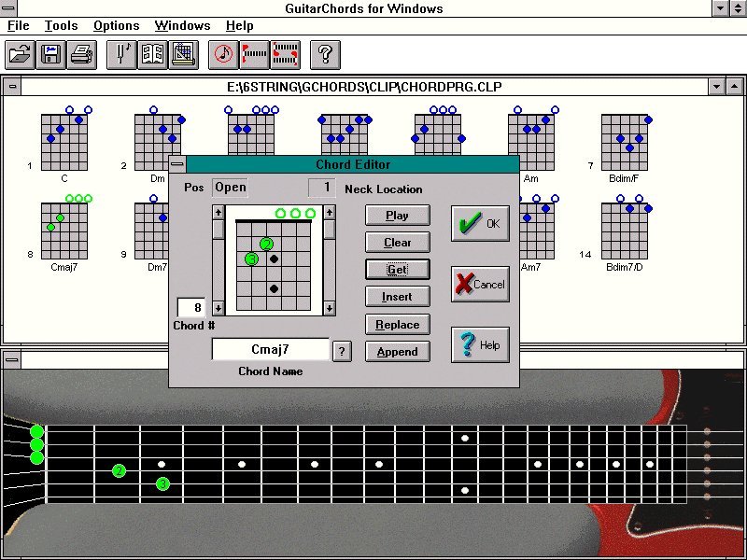Screen dimensions: 747x560
Task: Click the left scrollbar thumb in Chord Editor
Action: click(218, 229)
